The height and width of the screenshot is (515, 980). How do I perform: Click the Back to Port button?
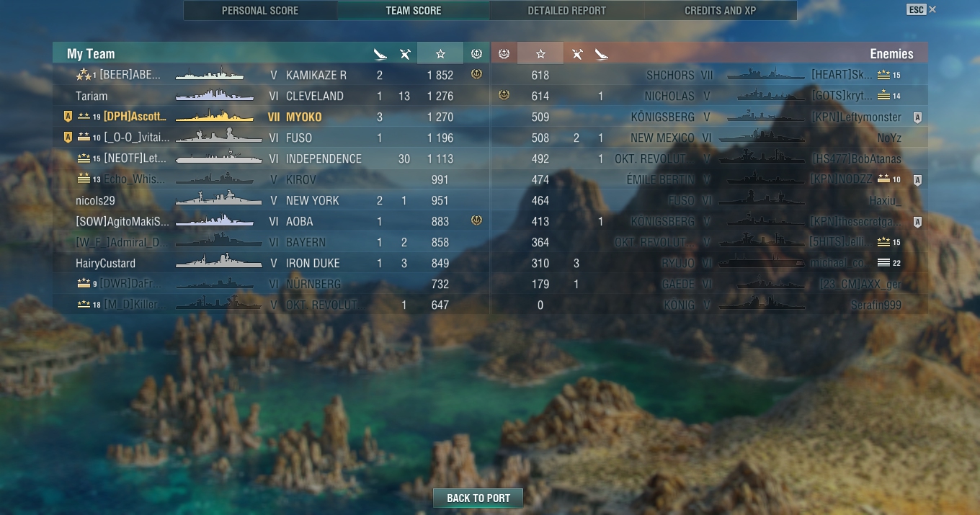point(478,498)
